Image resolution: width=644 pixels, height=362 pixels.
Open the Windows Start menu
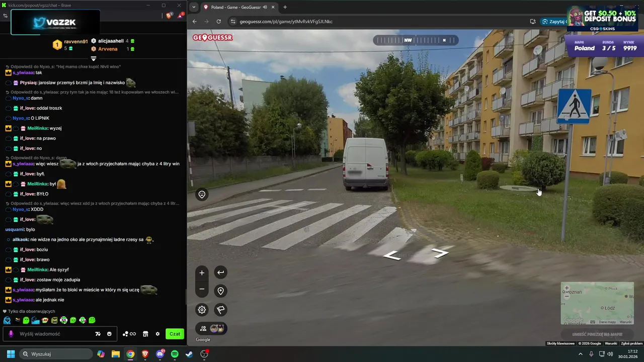coord(11,354)
